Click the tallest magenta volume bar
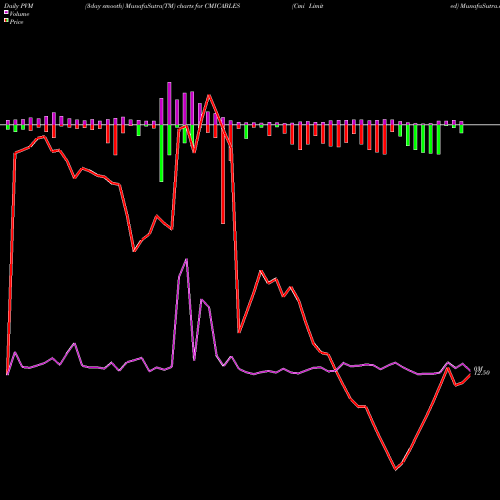500x500 pixels. [x=169, y=103]
